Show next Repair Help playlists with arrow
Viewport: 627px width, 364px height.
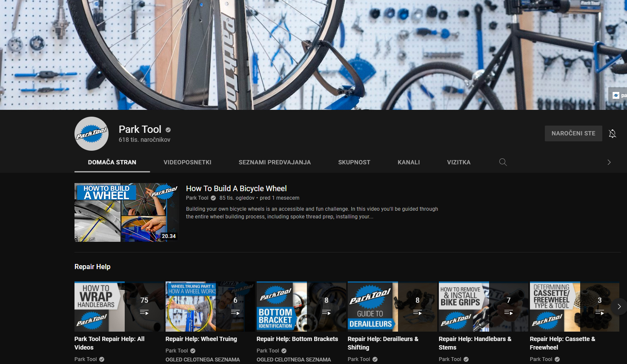click(619, 307)
